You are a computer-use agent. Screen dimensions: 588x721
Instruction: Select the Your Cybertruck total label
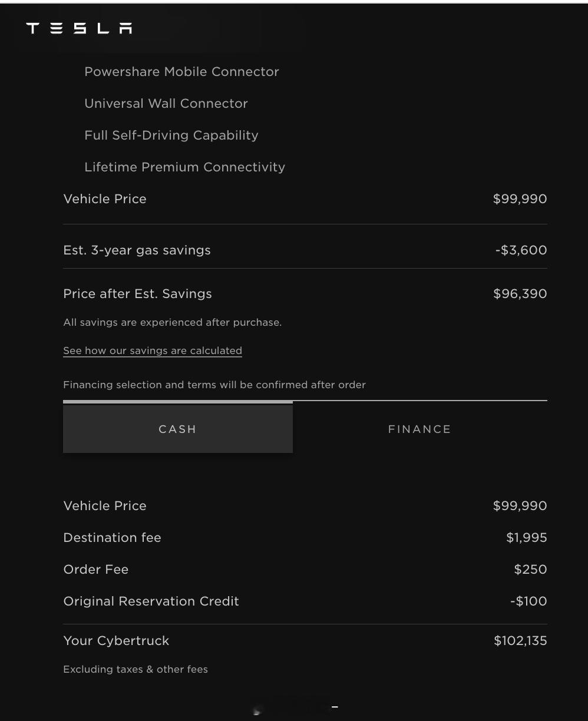(116, 641)
